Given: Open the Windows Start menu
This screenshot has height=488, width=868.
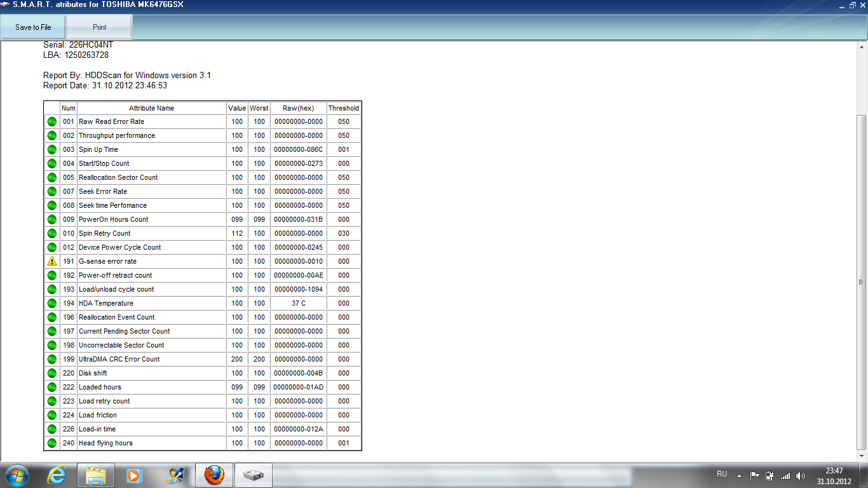Looking at the screenshot, I should point(17,475).
